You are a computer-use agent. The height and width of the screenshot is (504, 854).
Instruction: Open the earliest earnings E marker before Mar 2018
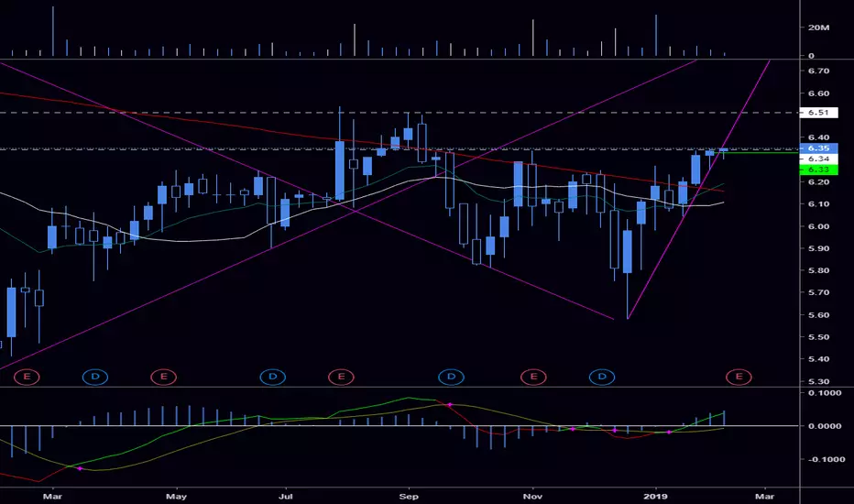(x=27, y=377)
